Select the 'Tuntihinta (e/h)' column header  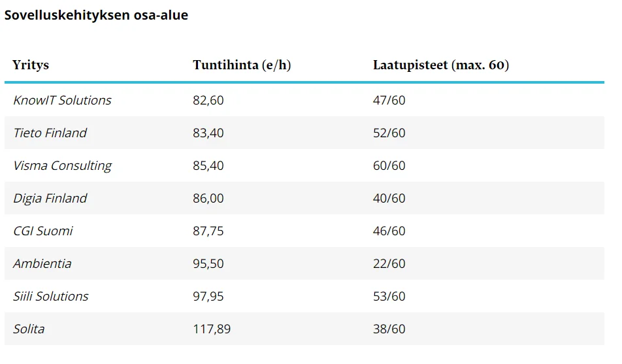[242, 65]
